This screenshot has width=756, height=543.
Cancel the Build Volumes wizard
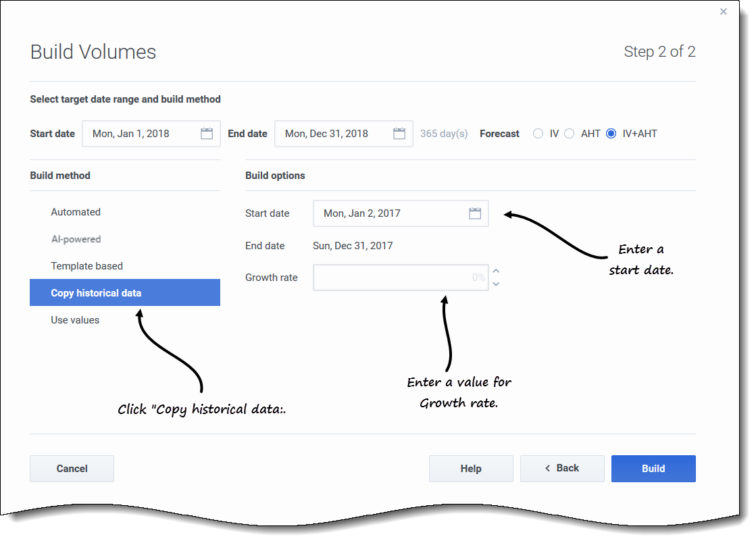coord(72,469)
